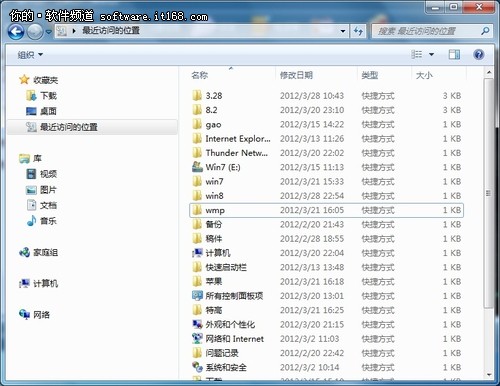Screen dimensions: 500x386
Task: Refresh the folder with the refresh button
Action: (x=358, y=31)
